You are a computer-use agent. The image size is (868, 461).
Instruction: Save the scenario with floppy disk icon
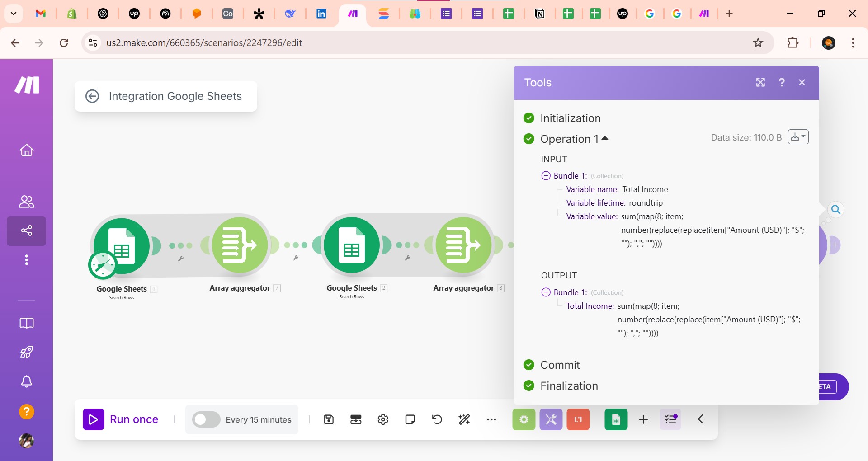click(x=329, y=419)
